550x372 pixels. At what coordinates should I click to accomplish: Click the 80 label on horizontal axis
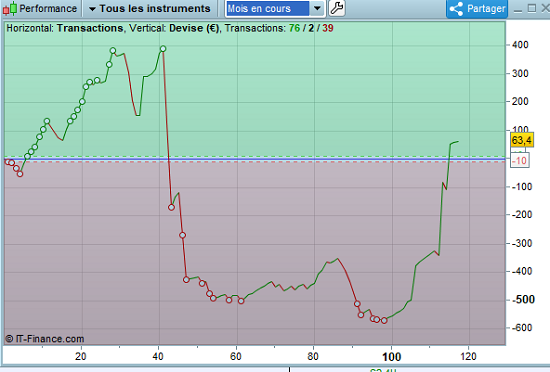click(x=313, y=357)
